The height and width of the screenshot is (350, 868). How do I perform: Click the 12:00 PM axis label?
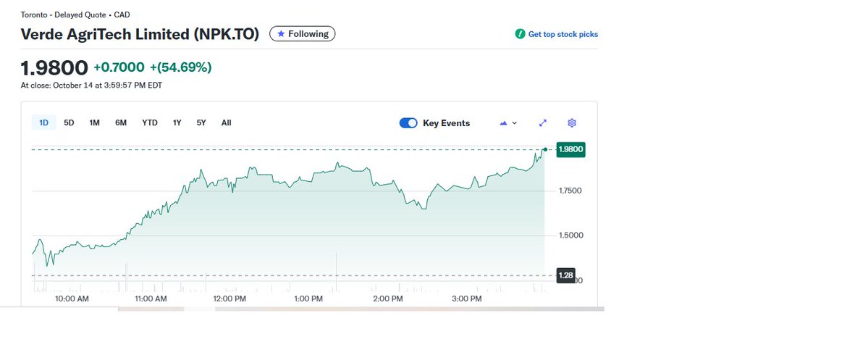click(229, 299)
